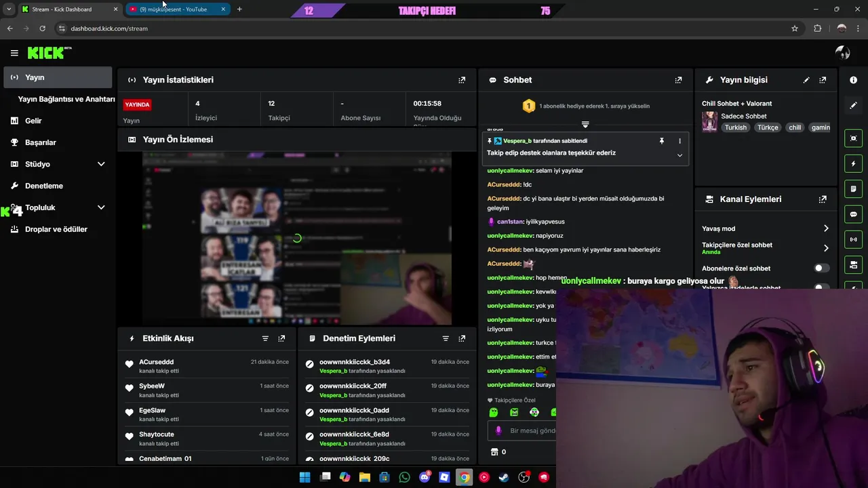Open WhatsApp from the taskbar
The width and height of the screenshot is (868, 488).
tap(405, 477)
